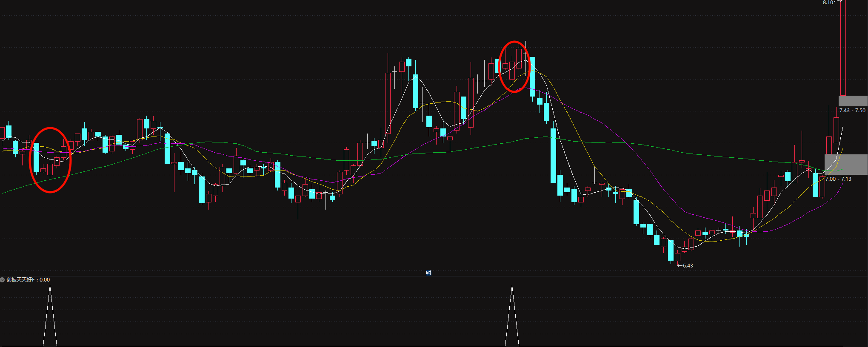Expand the 创板天天好F indicator dropdown arrow
Viewport: 868px width, 347px height.
point(3,280)
